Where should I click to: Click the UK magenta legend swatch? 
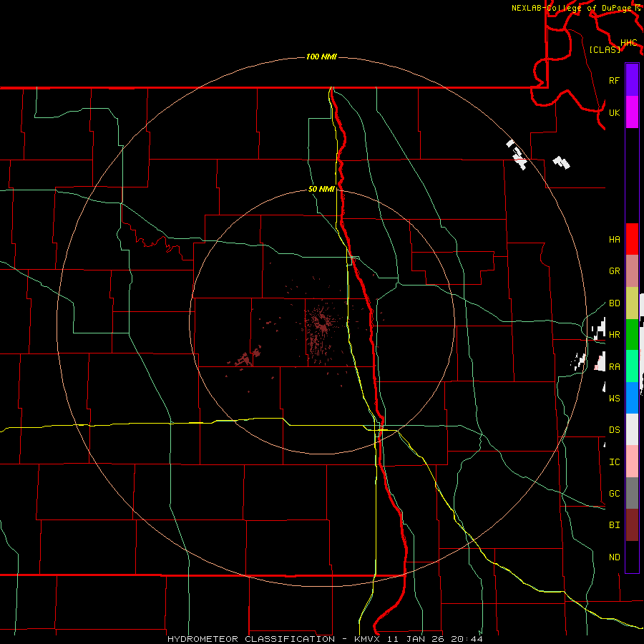click(632, 112)
